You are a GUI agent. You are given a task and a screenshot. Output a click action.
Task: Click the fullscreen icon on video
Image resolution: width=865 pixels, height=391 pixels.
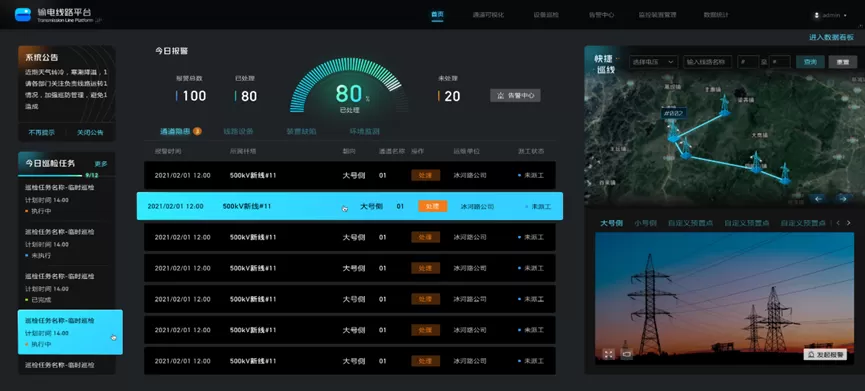(608, 354)
